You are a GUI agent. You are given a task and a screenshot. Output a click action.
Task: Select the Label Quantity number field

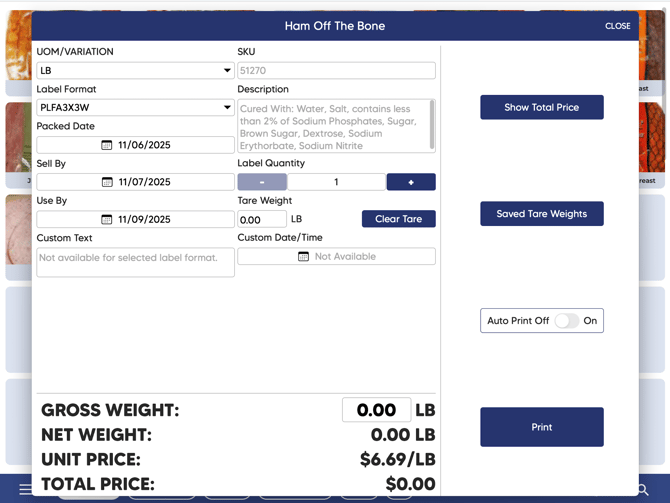pyautogui.click(x=336, y=182)
